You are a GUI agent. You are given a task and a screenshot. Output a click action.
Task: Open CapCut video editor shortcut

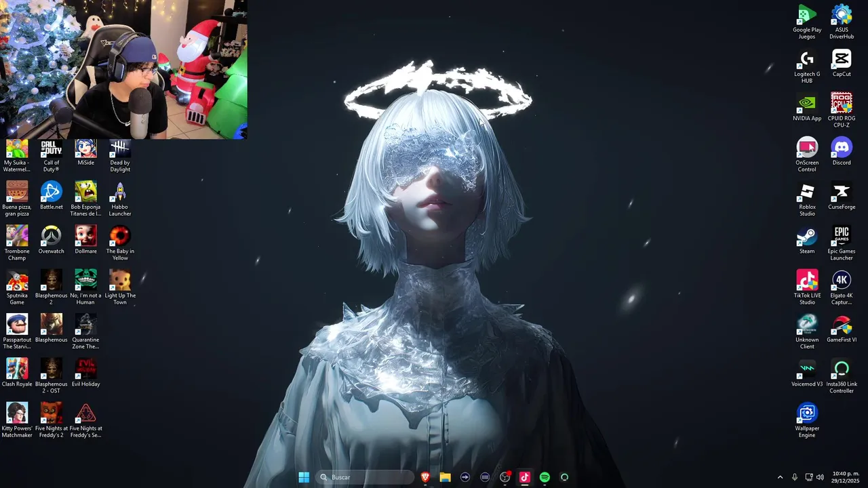point(842,64)
